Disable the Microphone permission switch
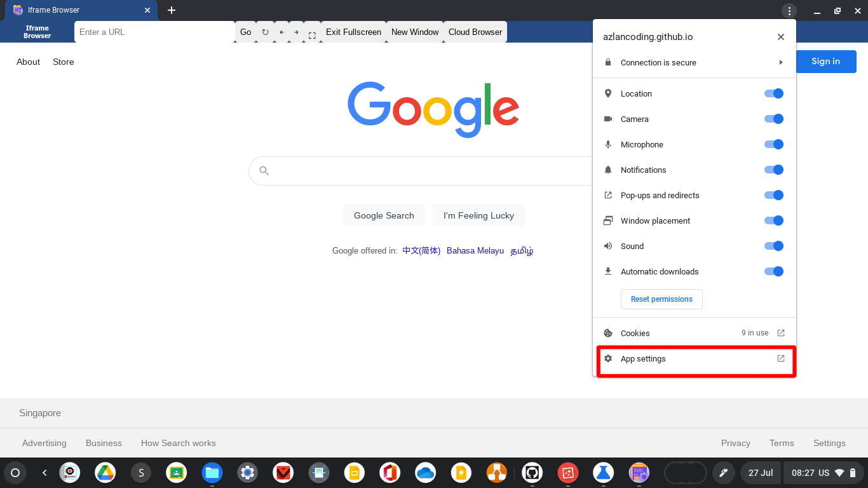868x488 pixels. [x=774, y=144]
